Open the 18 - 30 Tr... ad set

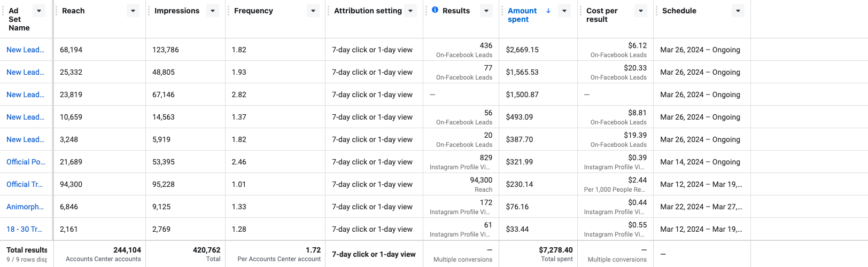pyautogui.click(x=24, y=229)
